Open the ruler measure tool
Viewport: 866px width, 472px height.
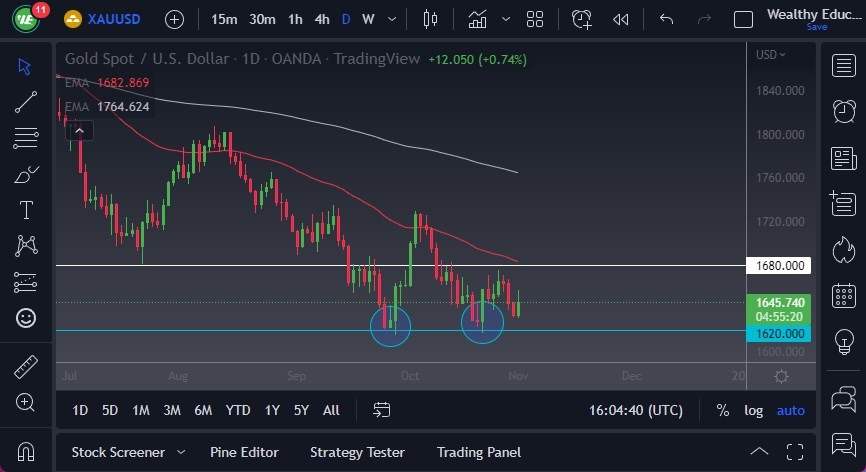[25, 366]
